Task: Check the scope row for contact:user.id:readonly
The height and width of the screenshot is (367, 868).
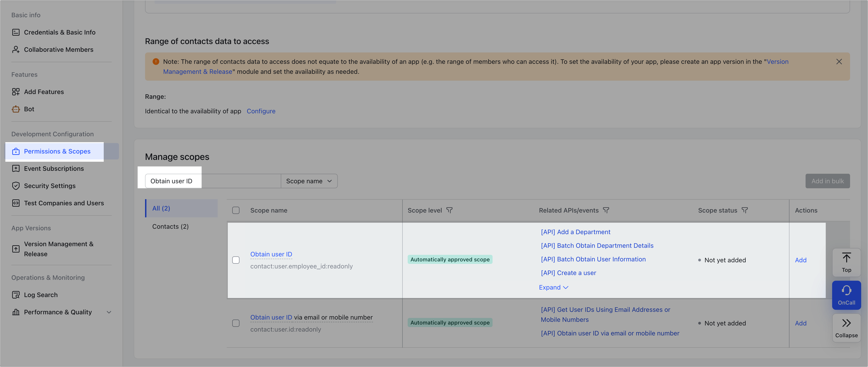Action: click(x=236, y=323)
